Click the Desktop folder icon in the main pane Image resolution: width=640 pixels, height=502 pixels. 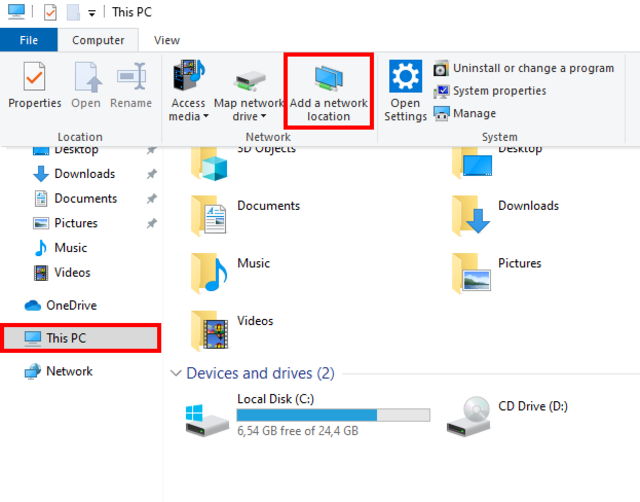coord(472,163)
